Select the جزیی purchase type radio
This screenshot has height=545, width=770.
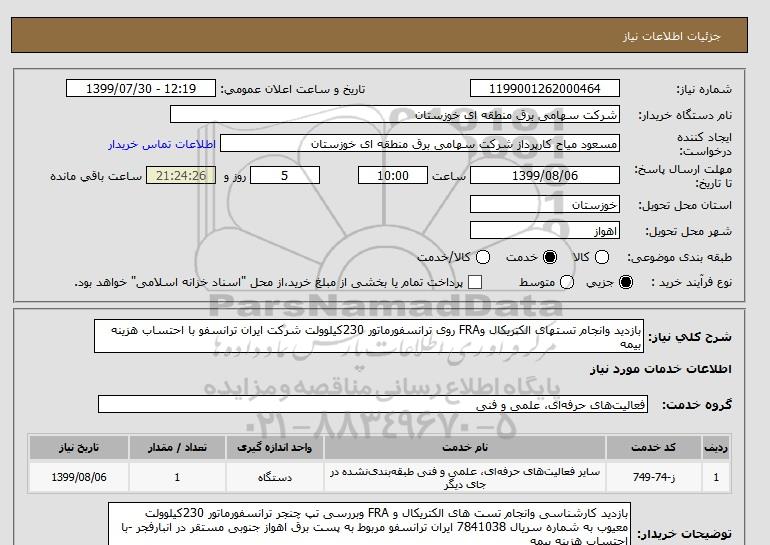(x=626, y=282)
